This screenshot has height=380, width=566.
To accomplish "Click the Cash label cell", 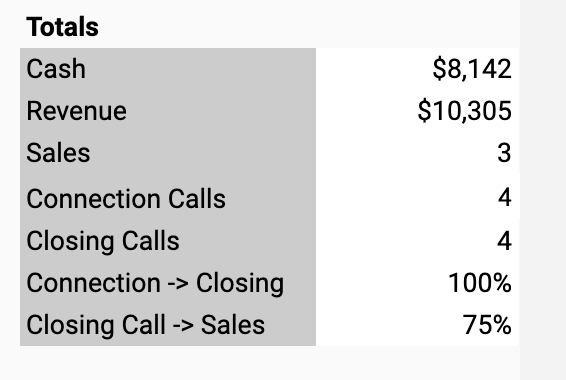I will point(168,69).
